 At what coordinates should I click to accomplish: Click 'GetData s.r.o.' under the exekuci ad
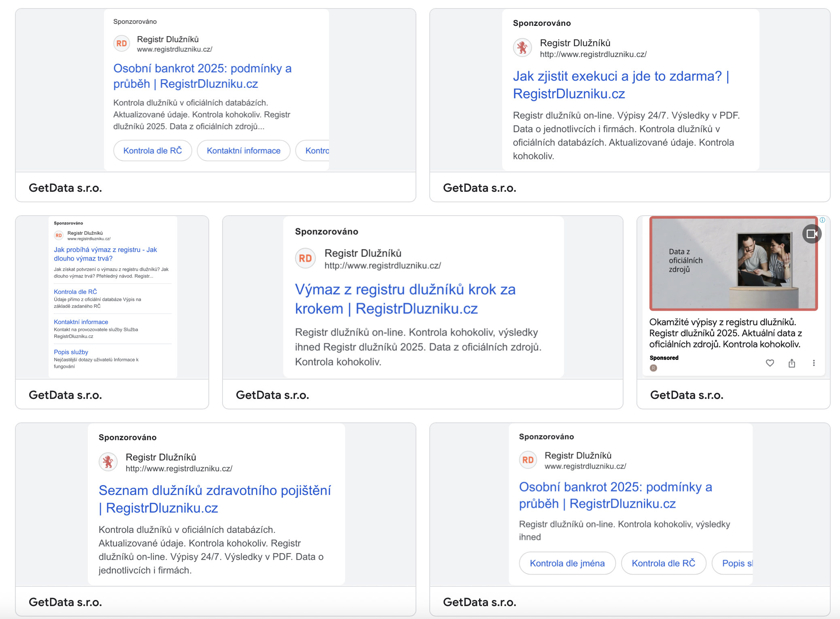pyautogui.click(x=479, y=188)
